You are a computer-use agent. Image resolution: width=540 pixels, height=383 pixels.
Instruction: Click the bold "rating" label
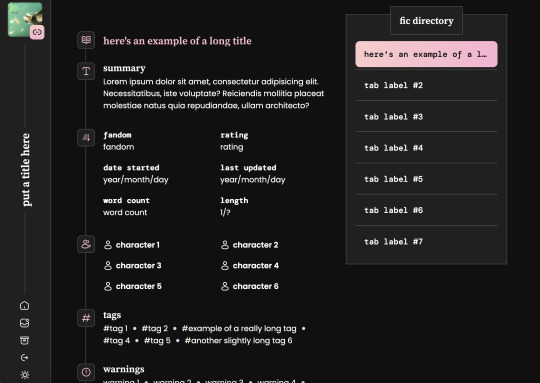pos(234,135)
